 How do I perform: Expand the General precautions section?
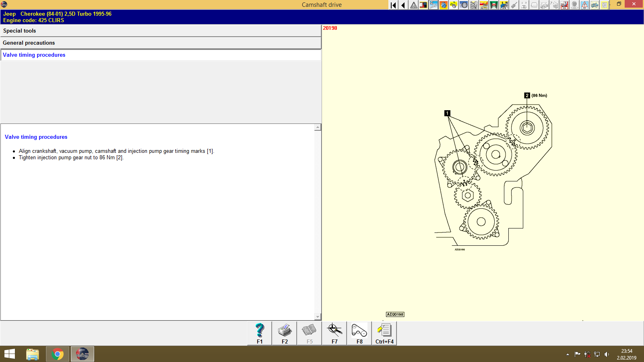pyautogui.click(x=161, y=43)
